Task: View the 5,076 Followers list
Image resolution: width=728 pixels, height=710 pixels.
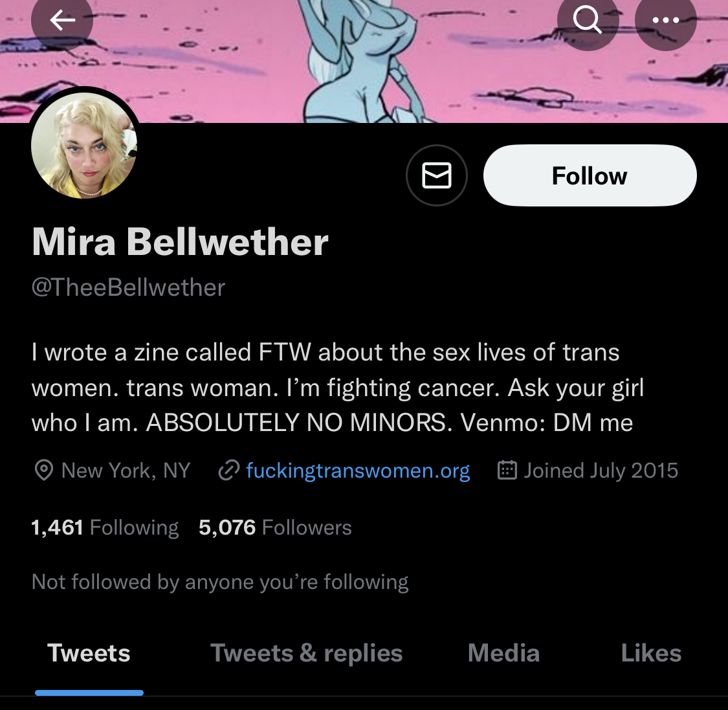Action: coord(275,527)
